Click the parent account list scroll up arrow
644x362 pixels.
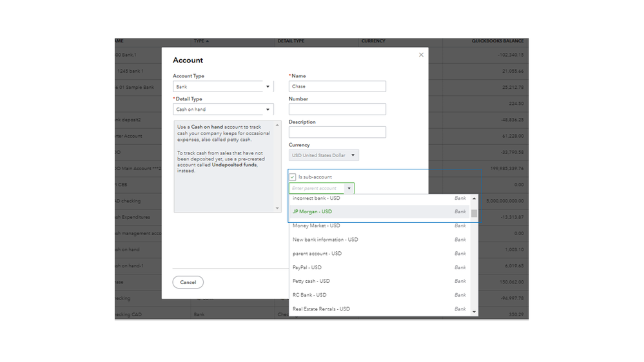(474, 198)
